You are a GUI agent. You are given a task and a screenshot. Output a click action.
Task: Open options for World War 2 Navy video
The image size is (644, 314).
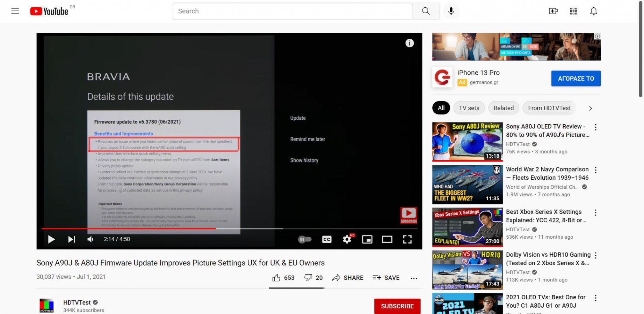[596, 170]
